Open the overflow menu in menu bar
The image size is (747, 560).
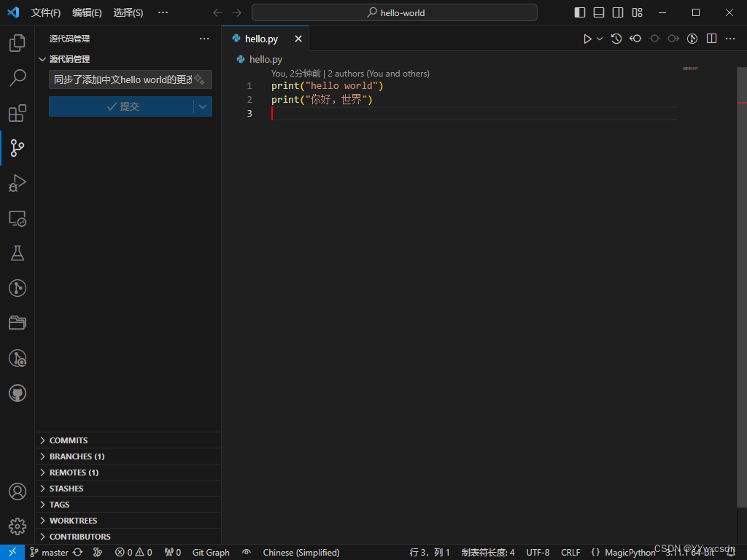click(163, 12)
